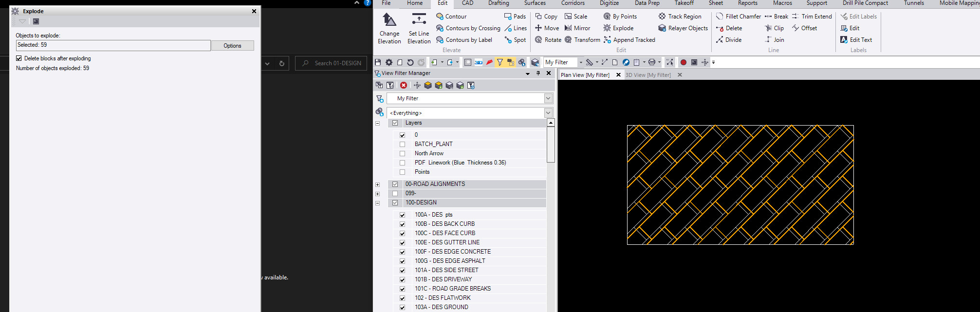Screen dimensions: 980x312
Task: Click the Options button in Explode panel
Action: [232, 46]
